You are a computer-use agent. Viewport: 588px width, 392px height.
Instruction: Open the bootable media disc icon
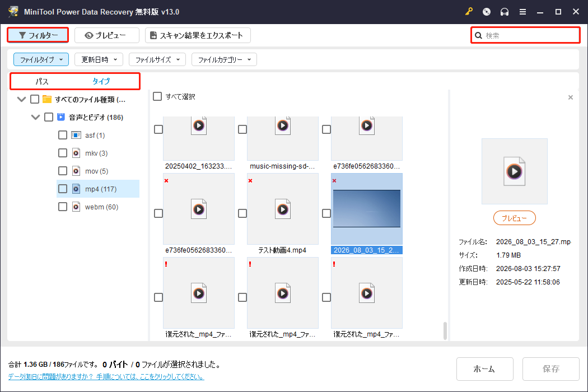click(487, 12)
